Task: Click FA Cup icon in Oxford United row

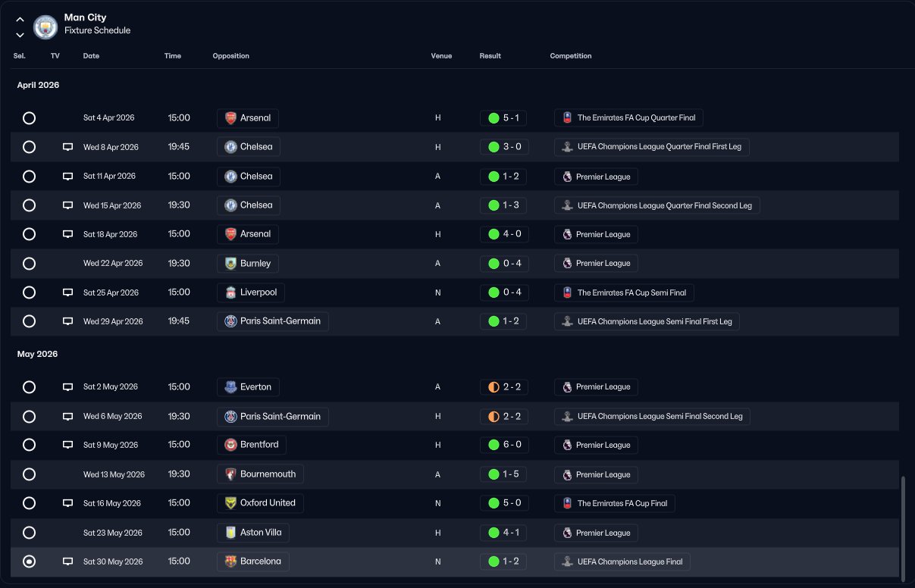Action: pyautogui.click(x=567, y=503)
